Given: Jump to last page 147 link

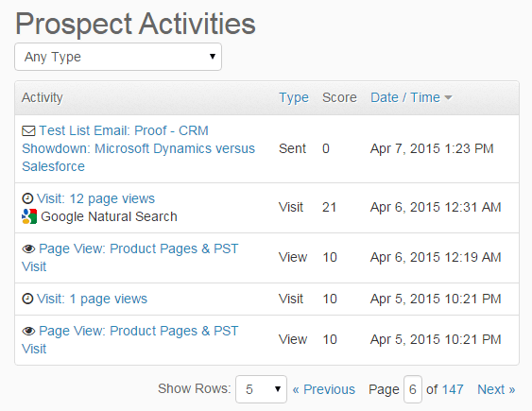Looking at the screenshot, I should coord(453,389).
